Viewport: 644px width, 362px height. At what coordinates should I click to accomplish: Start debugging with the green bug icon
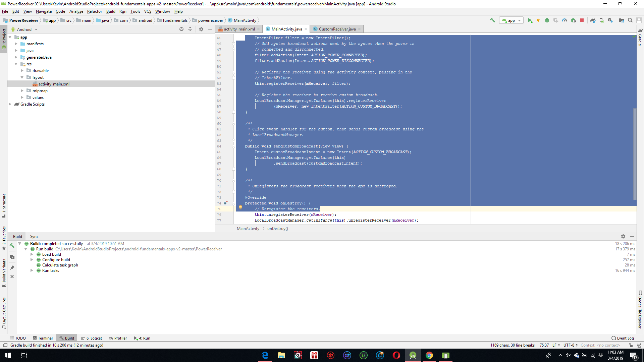pyautogui.click(x=547, y=20)
